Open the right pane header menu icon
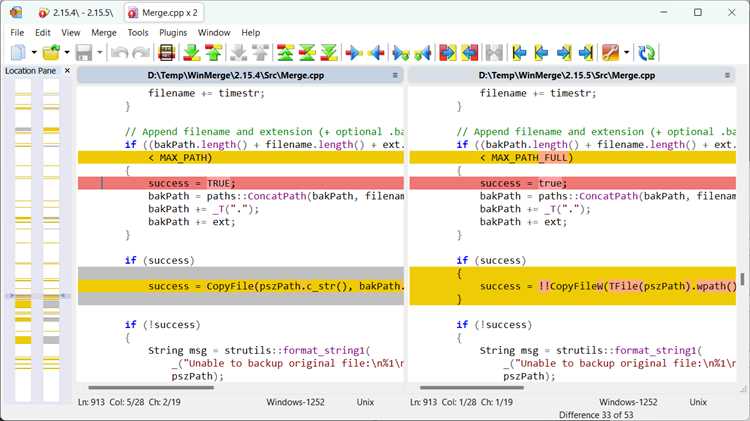 727,75
